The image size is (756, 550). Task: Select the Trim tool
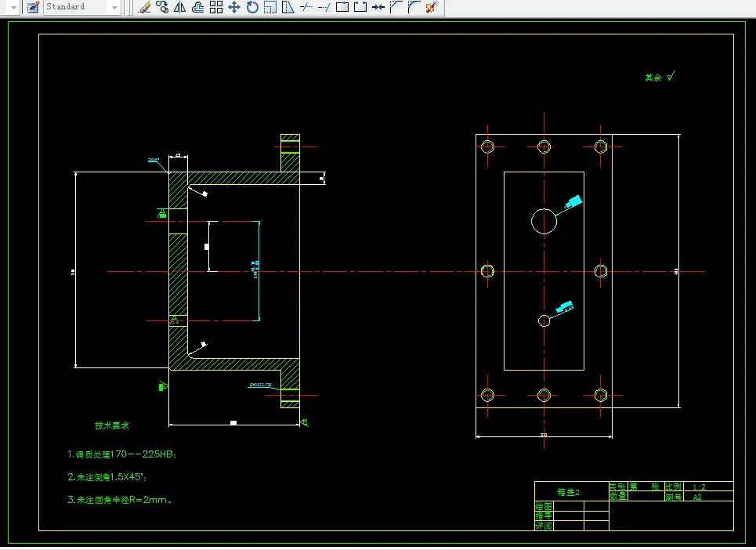click(306, 7)
